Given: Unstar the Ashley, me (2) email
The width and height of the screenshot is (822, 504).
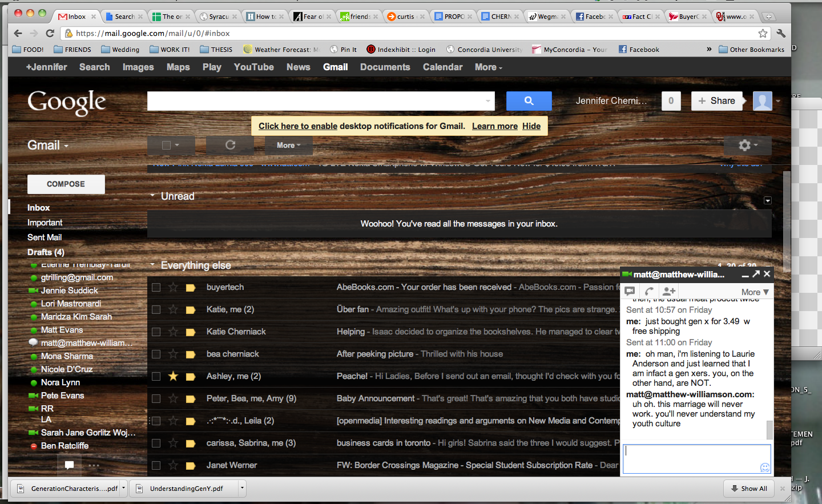Looking at the screenshot, I should coord(173,376).
